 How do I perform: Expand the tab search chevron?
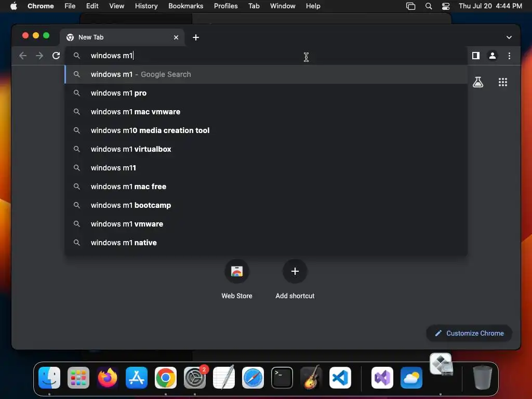pos(509,37)
